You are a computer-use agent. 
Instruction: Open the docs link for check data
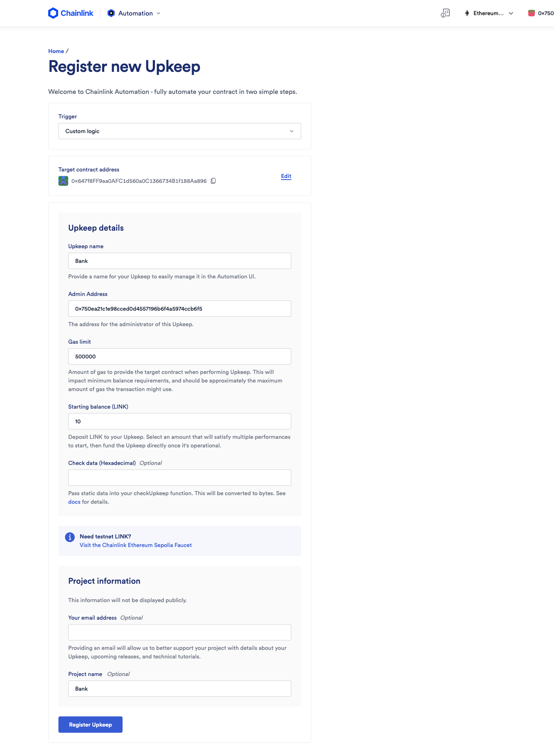(74, 502)
